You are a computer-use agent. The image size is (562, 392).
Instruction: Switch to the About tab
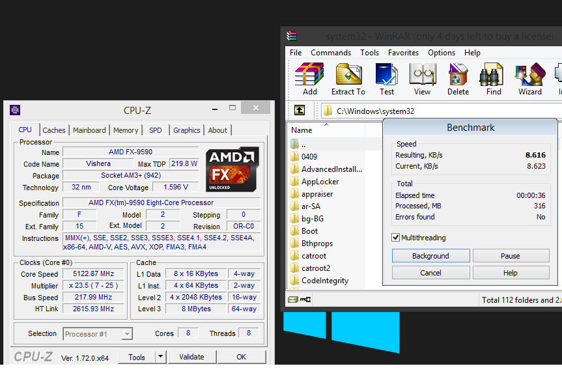point(218,130)
